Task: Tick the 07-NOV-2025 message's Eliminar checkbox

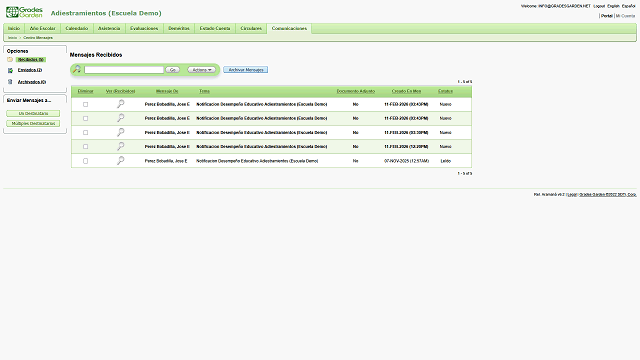Action: coord(85,161)
